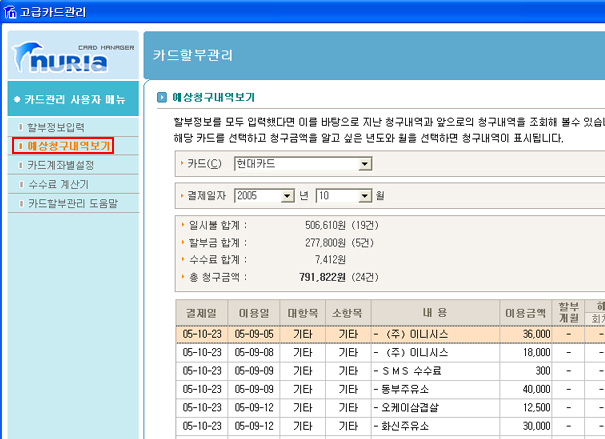Click the app icon in the title bar
The height and width of the screenshot is (439, 605).
click(x=10, y=11)
